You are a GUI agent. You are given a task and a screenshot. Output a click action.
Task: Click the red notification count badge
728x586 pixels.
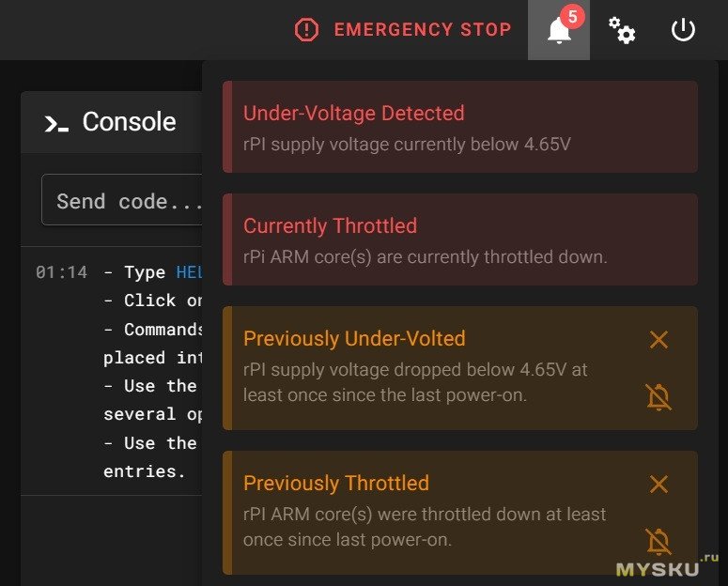tap(572, 17)
